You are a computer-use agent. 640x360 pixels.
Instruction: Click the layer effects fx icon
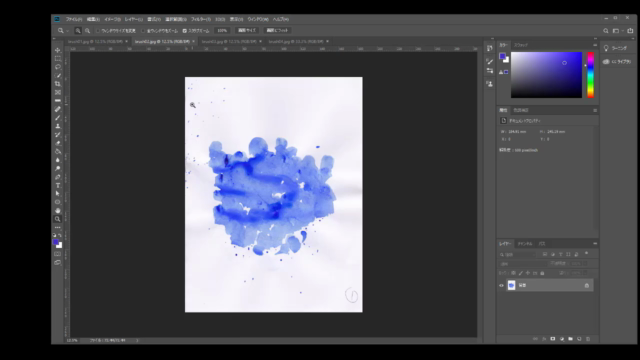coord(544,339)
